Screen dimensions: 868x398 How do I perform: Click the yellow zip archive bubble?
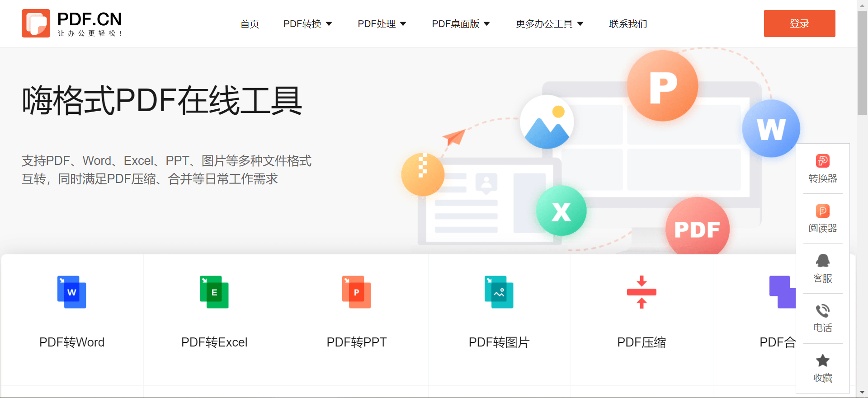423,174
